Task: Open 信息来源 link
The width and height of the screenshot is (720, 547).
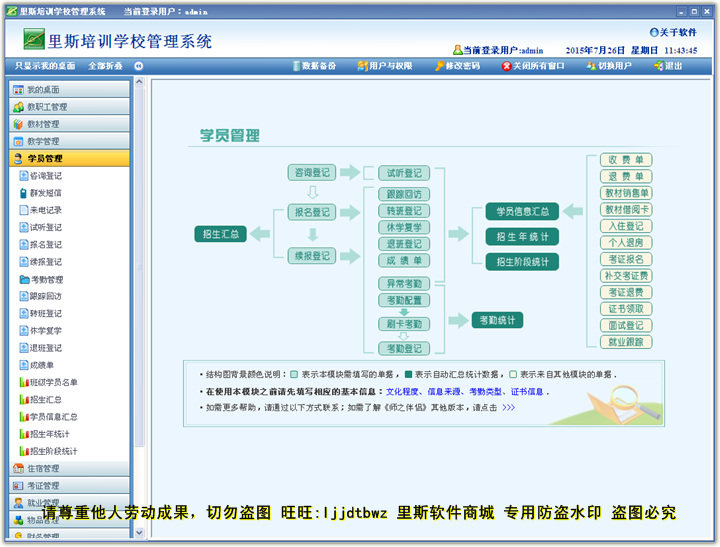Action: pyautogui.click(x=444, y=392)
